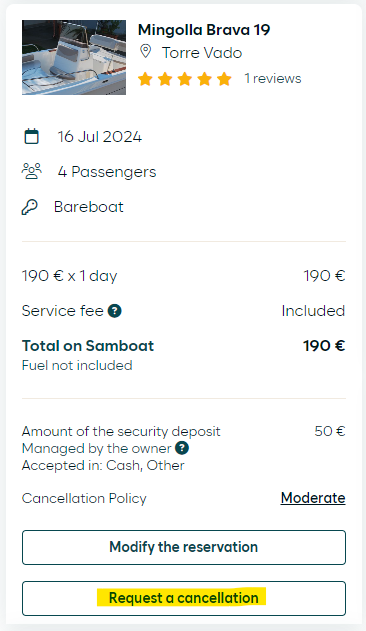366x631 pixels.
Task: Click the 16 Jul 2024 date text
Action: click(x=99, y=137)
